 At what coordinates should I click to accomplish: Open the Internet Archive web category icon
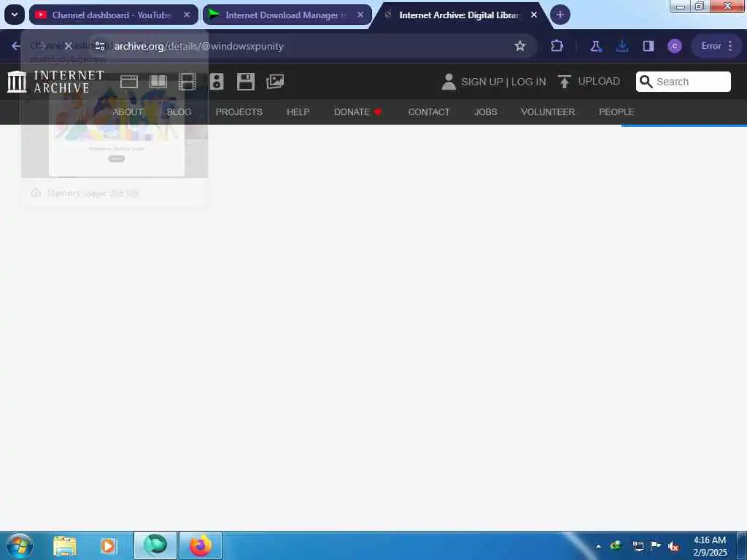129,82
